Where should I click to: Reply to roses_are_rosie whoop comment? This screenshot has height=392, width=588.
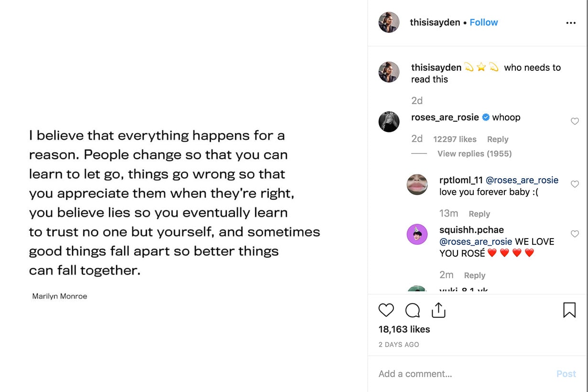[x=497, y=139]
